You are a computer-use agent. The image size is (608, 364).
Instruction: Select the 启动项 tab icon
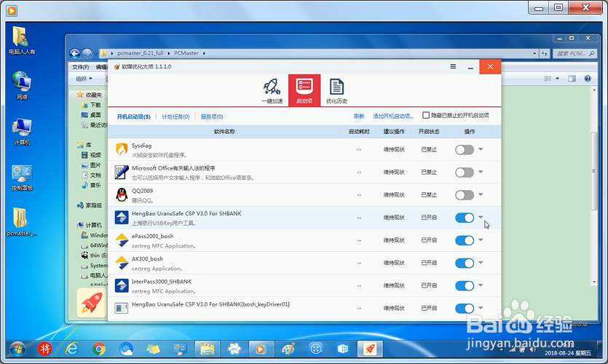[x=304, y=90]
